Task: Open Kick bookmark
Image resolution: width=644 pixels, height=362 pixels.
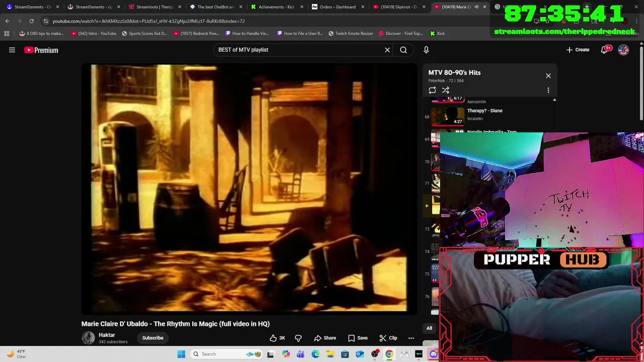Action: tap(437, 33)
